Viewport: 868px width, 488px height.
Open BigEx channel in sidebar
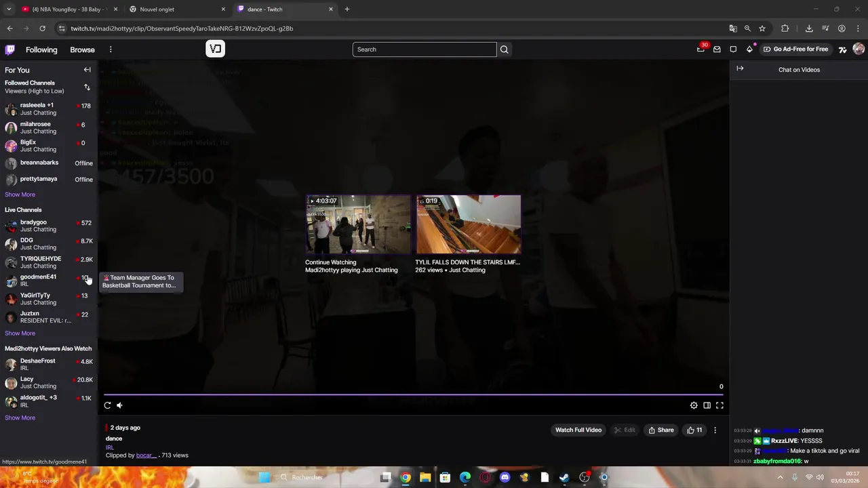[49, 146]
